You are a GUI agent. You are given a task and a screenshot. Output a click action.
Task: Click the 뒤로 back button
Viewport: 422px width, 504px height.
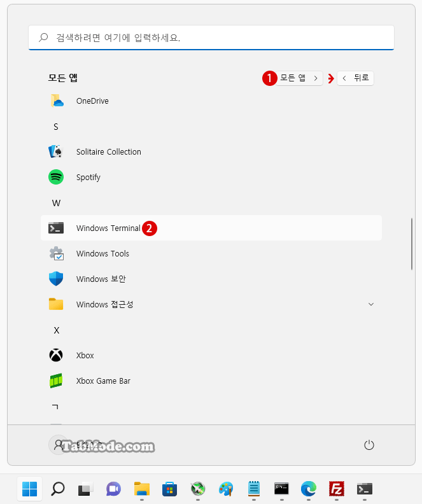pos(355,78)
